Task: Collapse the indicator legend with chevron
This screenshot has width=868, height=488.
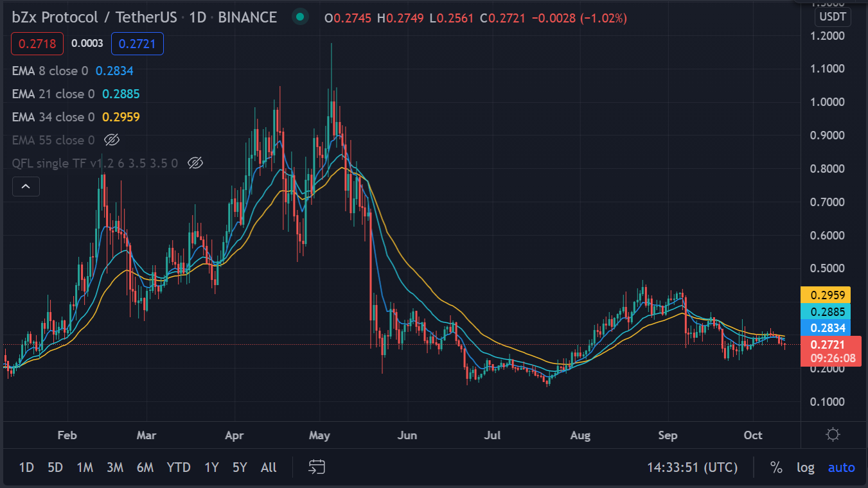Action: point(26,187)
